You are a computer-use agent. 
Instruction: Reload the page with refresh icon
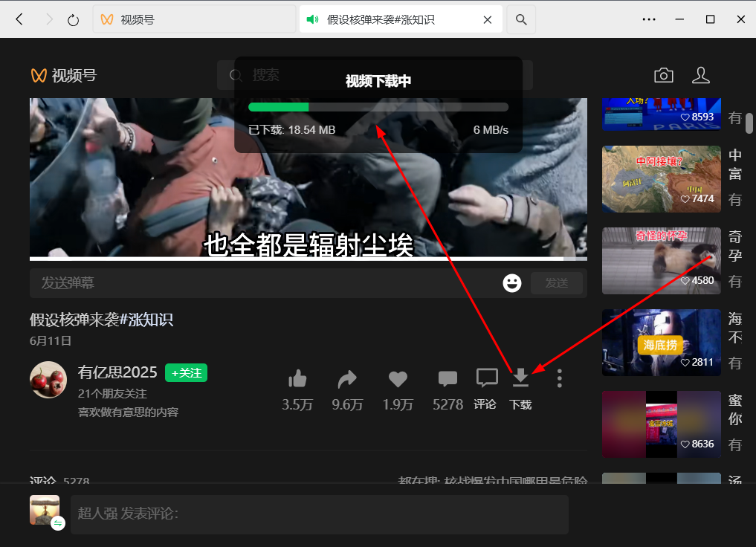click(x=73, y=19)
